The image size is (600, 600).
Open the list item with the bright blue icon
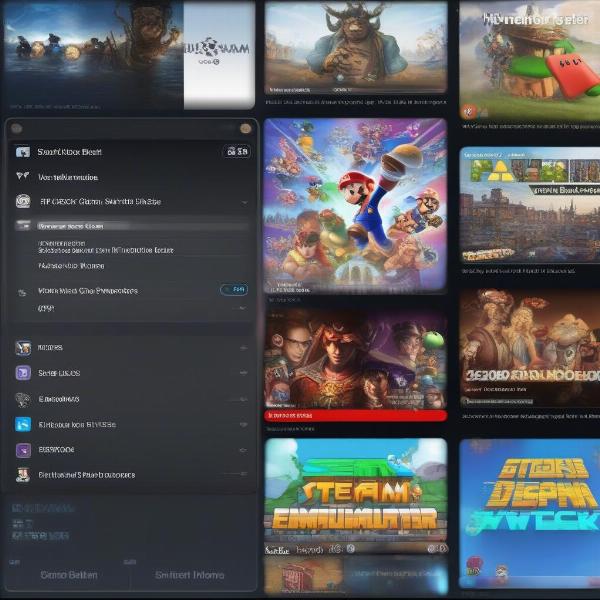[131, 424]
